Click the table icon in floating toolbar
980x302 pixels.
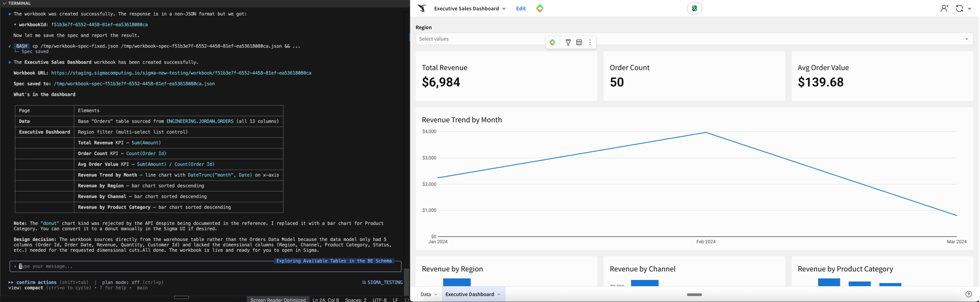pos(579,42)
